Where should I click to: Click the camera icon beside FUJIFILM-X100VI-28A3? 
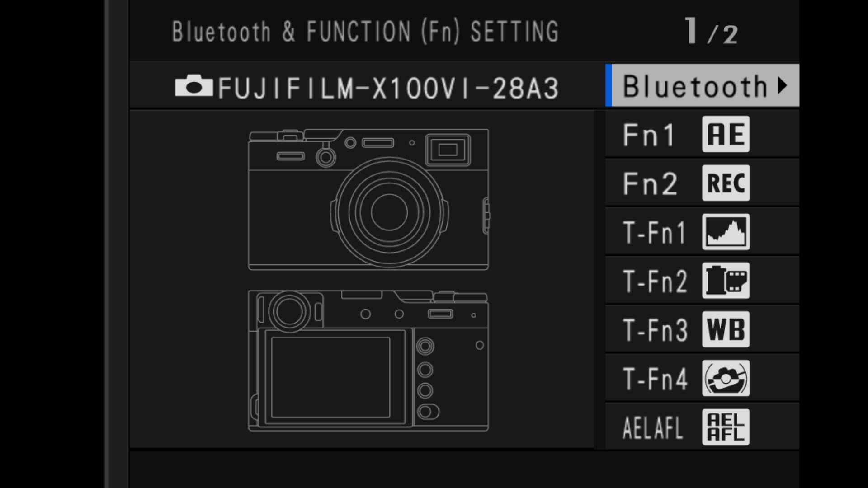pos(193,86)
